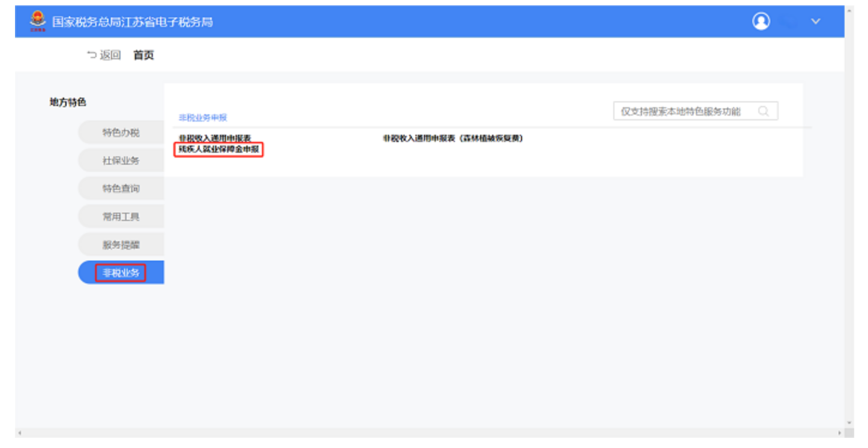Click the tax bureau emblem logo
The width and height of the screenshot is (868, 448).
coord(37,22)
